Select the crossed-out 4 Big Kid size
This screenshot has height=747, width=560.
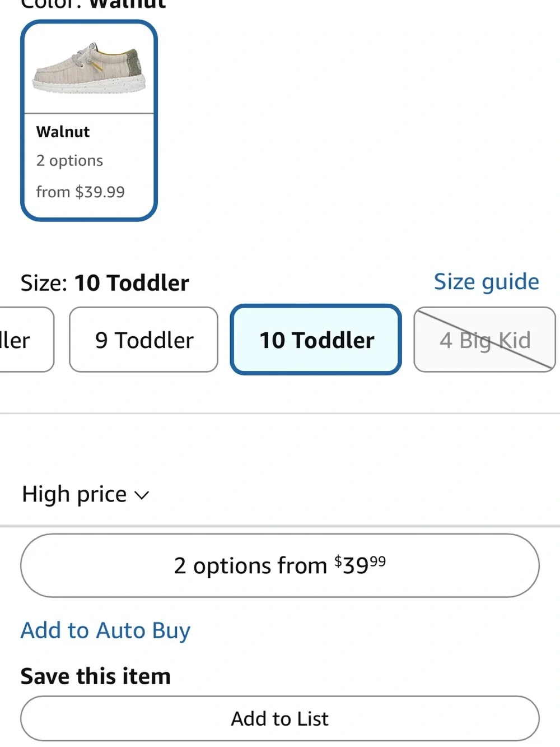click(x=485, y=340)
